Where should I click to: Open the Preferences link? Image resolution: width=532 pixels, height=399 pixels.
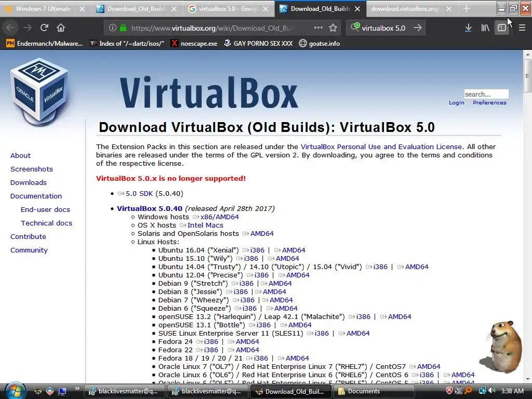coord(489,102)
